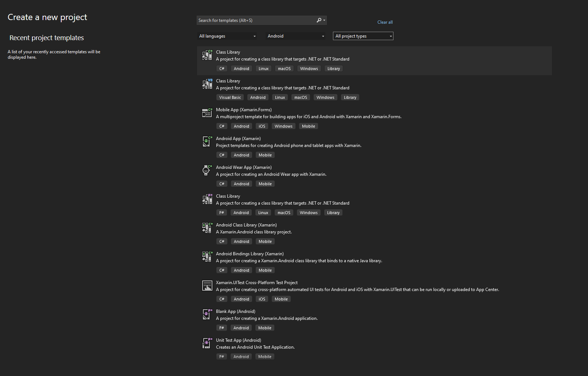
Task: Select the Mobile App (Xamarin.Forms) title
Action: point(244,110)
